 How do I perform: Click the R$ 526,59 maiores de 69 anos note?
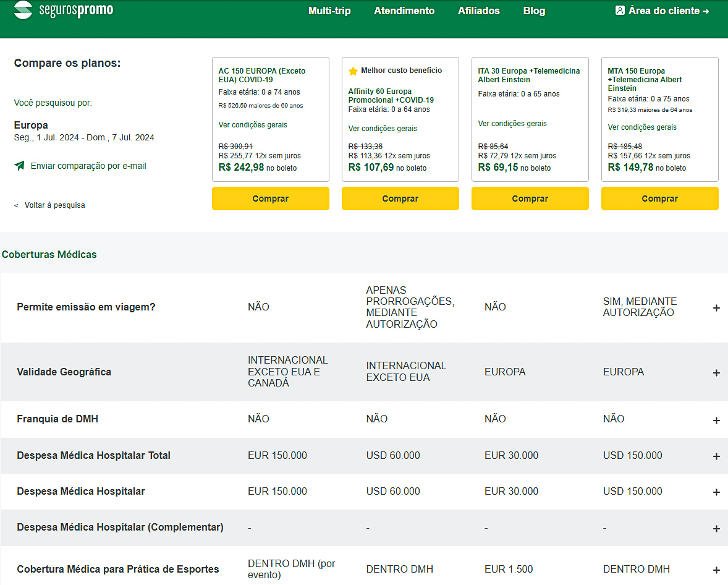tap(261, 106)
